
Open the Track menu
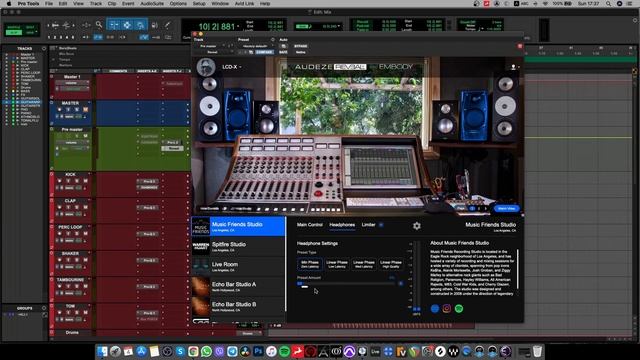tap(96, 4)
